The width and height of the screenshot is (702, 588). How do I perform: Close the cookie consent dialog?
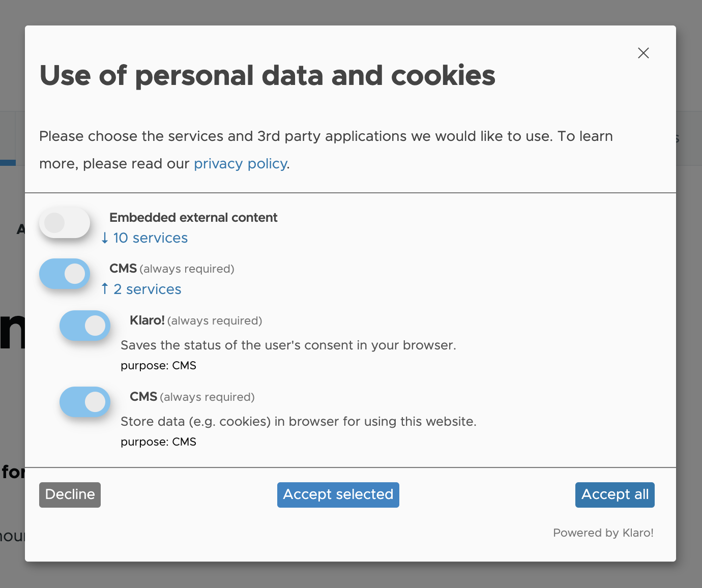click(x=643, y=53)
